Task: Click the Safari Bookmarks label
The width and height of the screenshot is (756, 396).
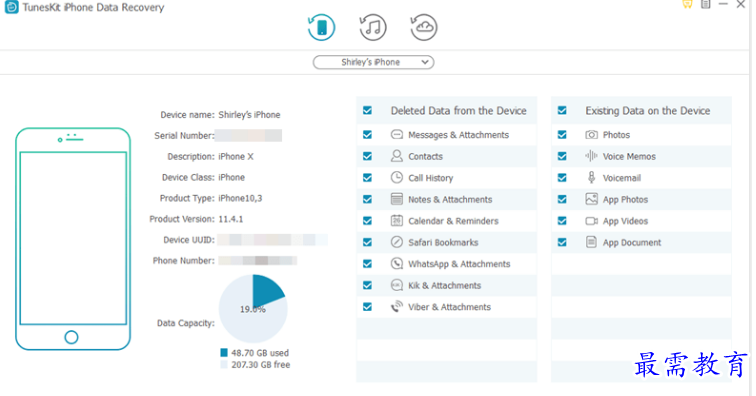Action: (x=443, y=242)
